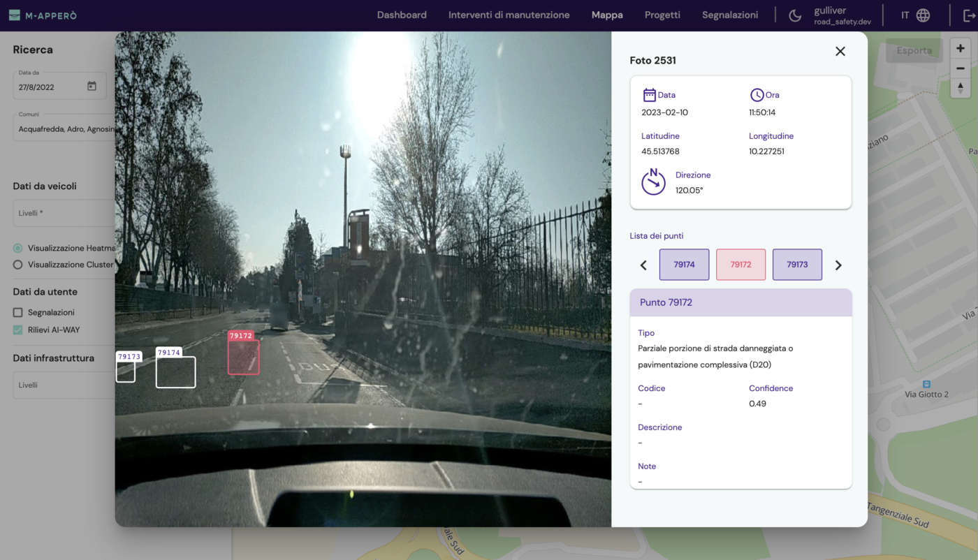Reset map compass orientation
The height and width of the screenshot is (560, 978).
[x=961, y=88]
